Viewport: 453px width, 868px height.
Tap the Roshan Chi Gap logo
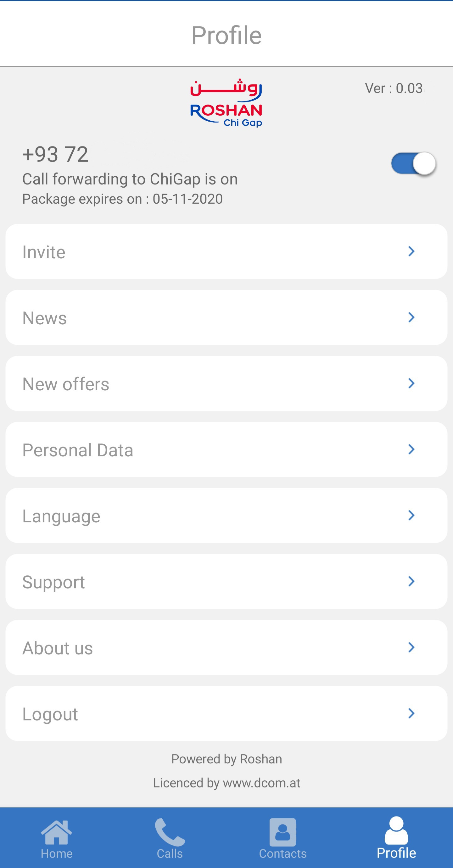(x=226, y=103)
